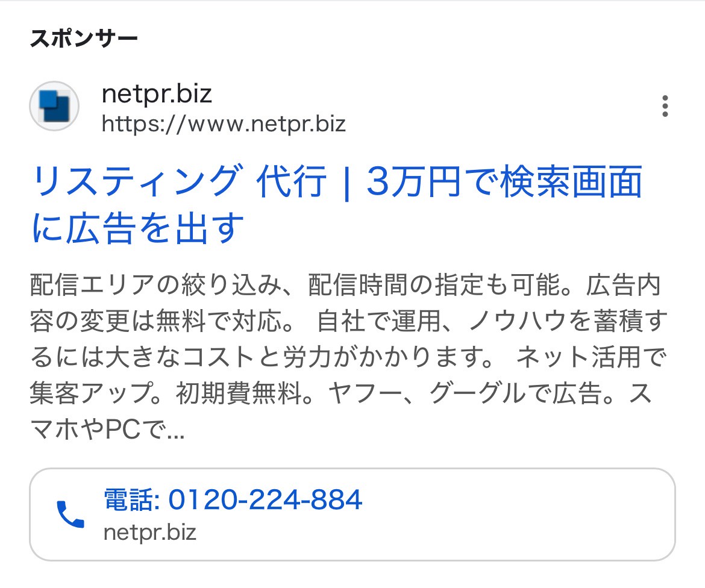Click the circular favicon next to netpr.biz
705x588 pixels.
[x=54, y=106]
